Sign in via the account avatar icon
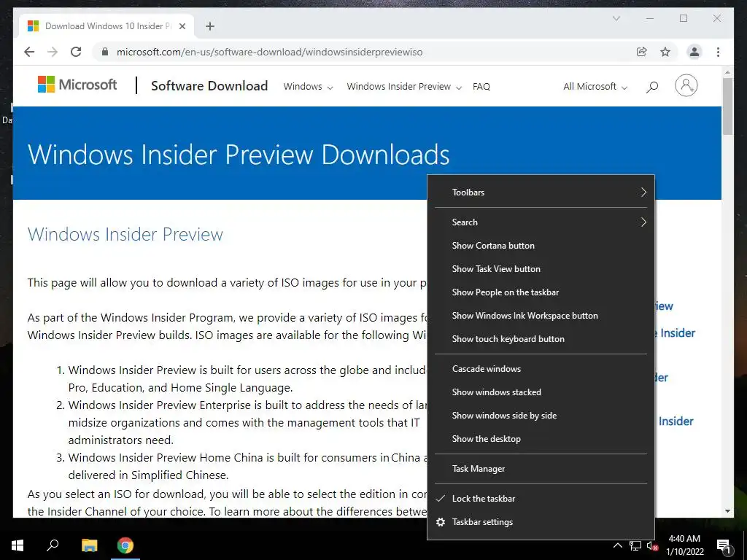Viewport: 747px width, 560px height. tap(686, 86)
